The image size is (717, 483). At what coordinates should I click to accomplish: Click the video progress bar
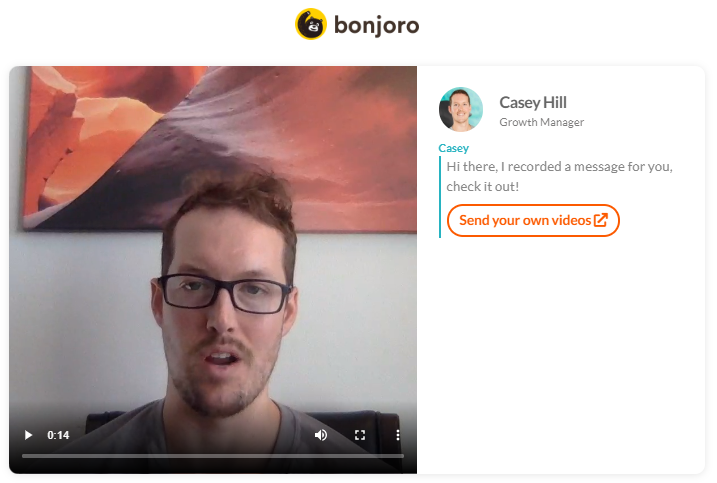point(213,456)
